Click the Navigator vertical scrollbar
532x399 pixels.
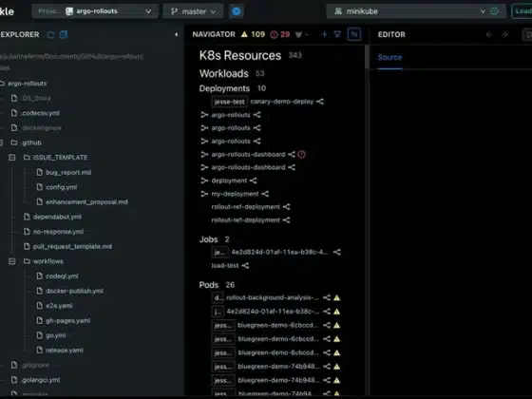pyautogui.click(x=367, y=56)
